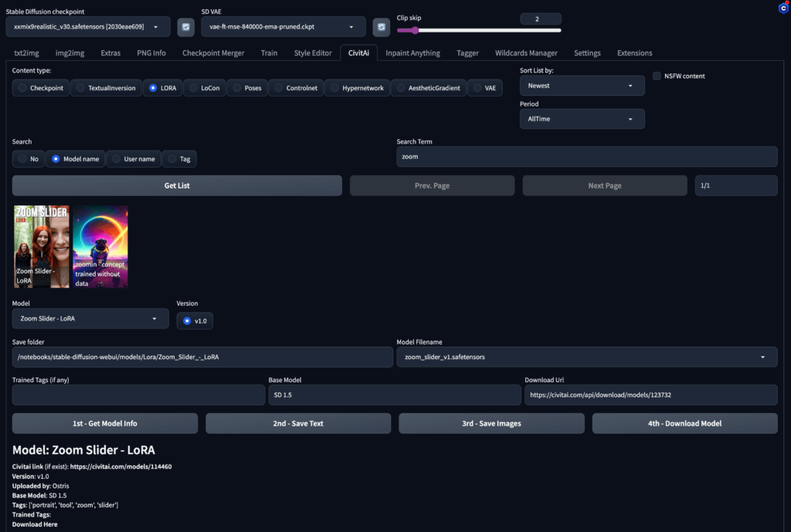791x532 pixels.
Task: Expand the Model Filename dropdown
Action: (586, 357)
